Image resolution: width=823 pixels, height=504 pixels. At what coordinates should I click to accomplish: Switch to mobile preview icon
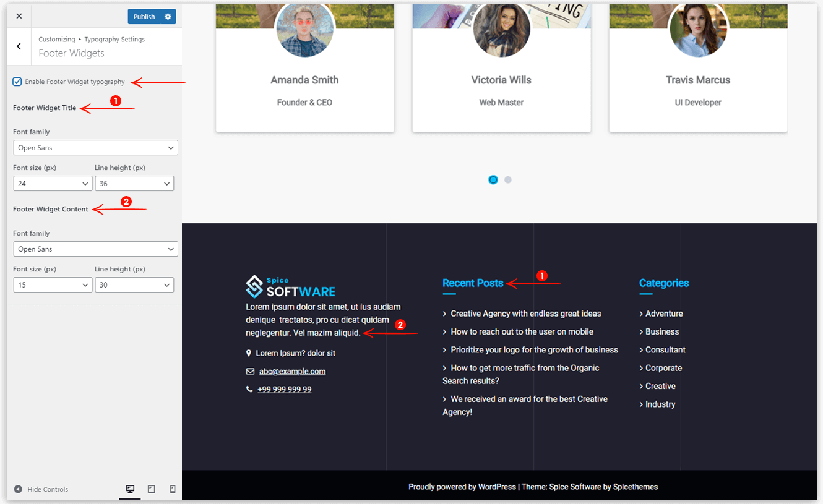pyautogui.click(x=173, y=489)
